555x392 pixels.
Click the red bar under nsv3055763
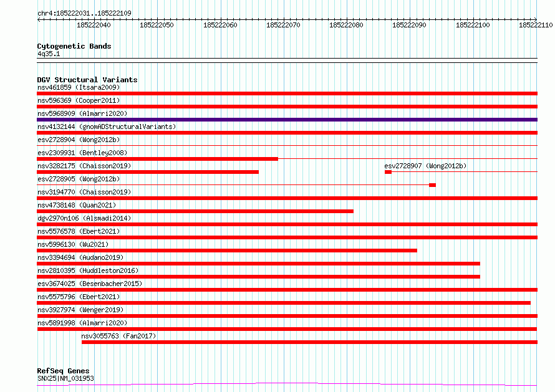(310, 342)
